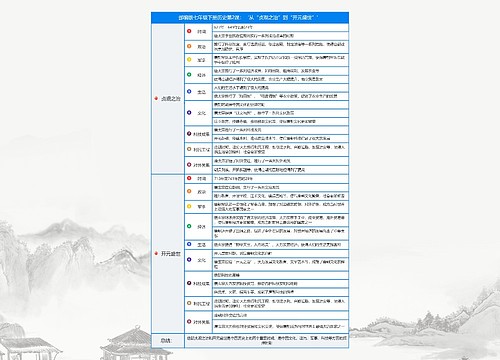The image size is (500, 360).
Task: Select the green circle icon in 开元盛世 section
Action: 189,226
